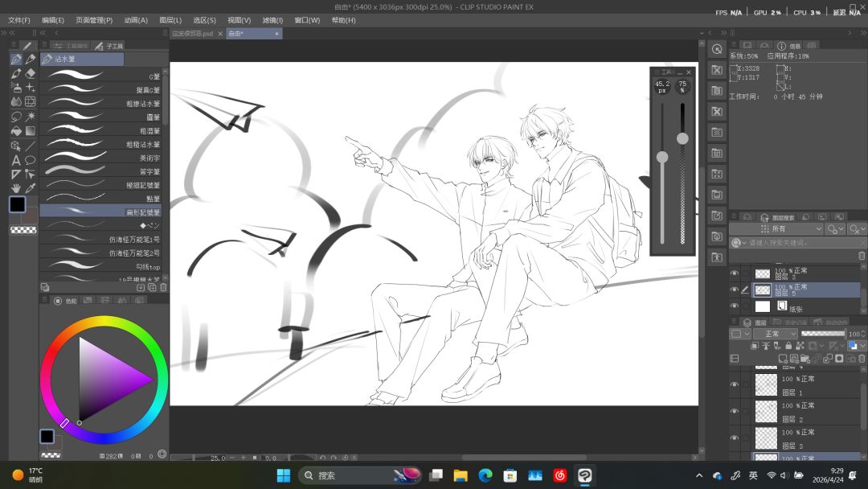
Task: Select the Lasso selection tool
Action: pos(16,117)
